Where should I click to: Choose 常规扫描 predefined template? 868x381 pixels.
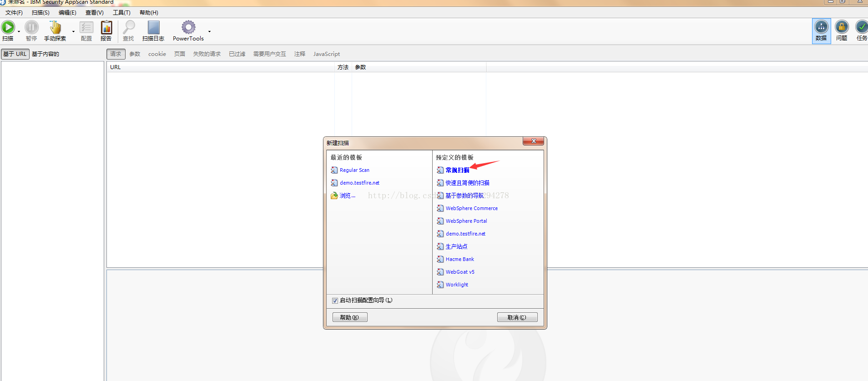tap(457, 170)
